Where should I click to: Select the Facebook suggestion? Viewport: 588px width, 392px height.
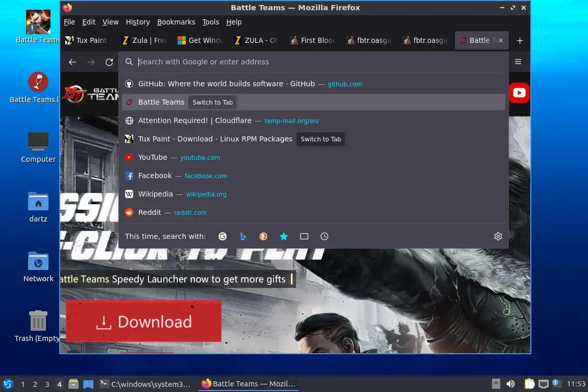(x=313, y=176)
